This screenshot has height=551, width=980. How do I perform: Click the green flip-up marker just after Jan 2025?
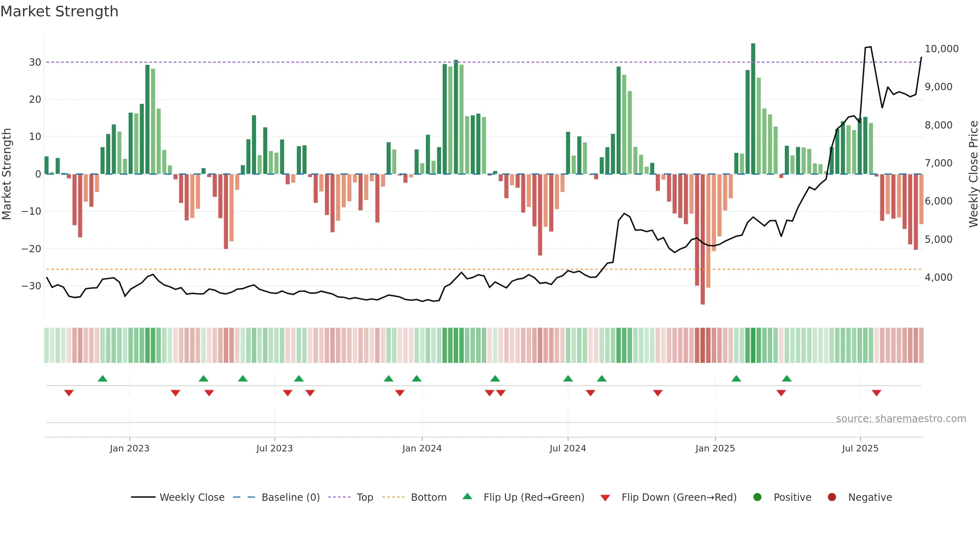(736, 378)
